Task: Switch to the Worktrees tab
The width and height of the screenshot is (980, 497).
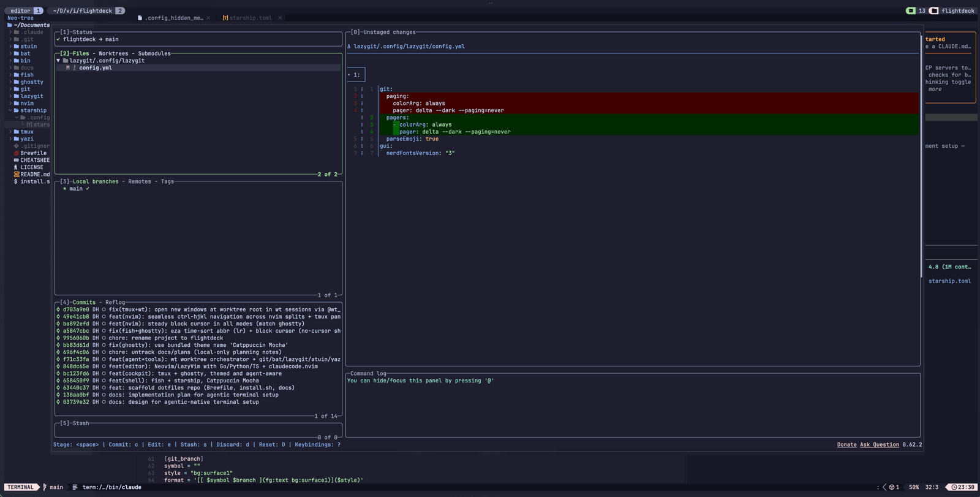Action: (x=113, y=53)
